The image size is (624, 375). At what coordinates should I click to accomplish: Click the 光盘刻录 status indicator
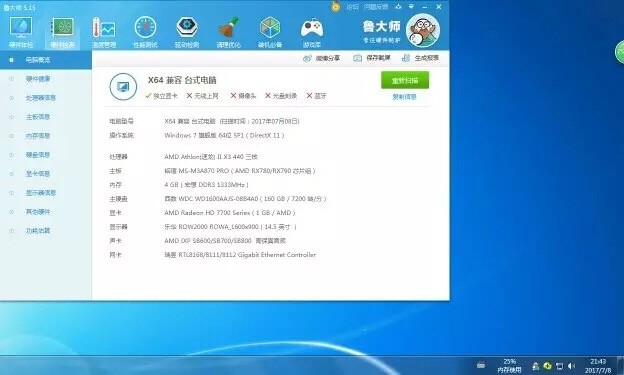pyautogui.click(x=281, y=96)
